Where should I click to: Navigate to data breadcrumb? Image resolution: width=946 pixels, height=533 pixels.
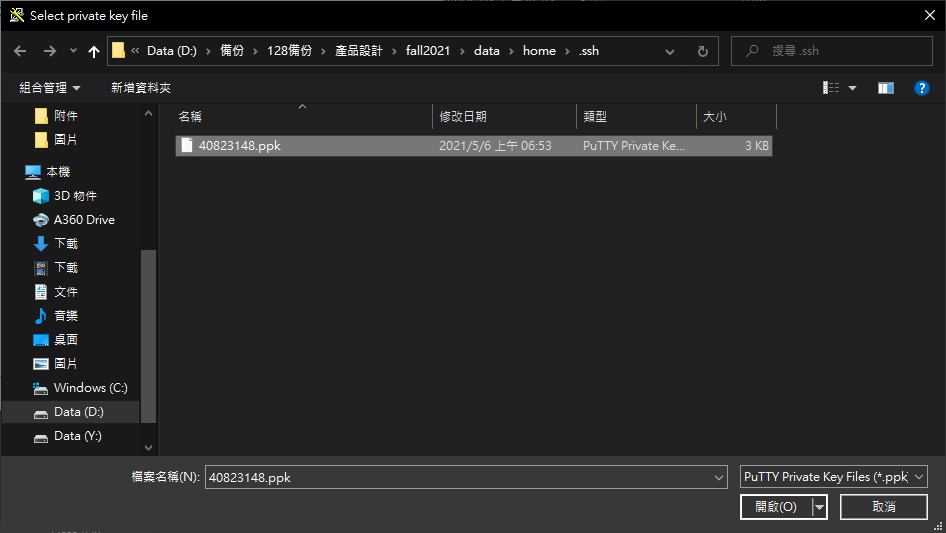pyautogui.click(x=486, y=51)
